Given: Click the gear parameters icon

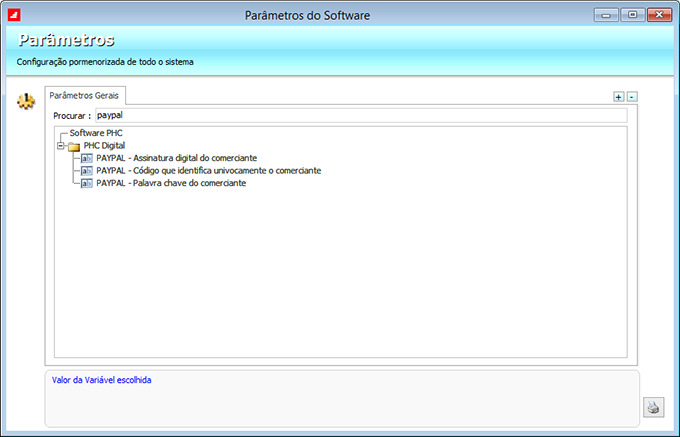Looking at the screenshot, I should coord(26,101).
